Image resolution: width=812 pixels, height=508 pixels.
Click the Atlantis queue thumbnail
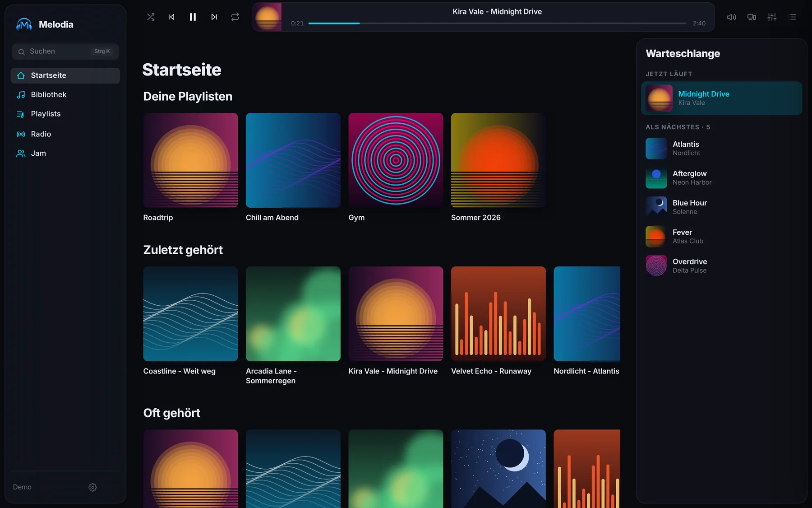tap(656, 149)
